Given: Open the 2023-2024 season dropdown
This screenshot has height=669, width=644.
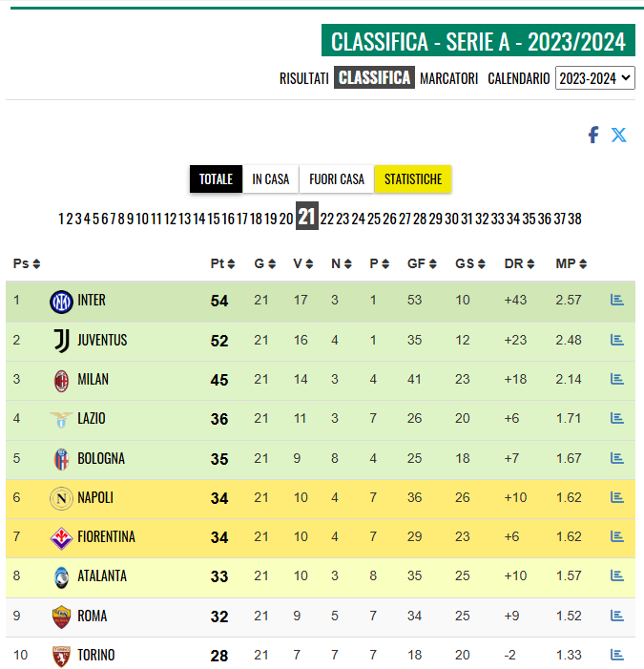Looking at the screenshot, I should click(594, 78).
